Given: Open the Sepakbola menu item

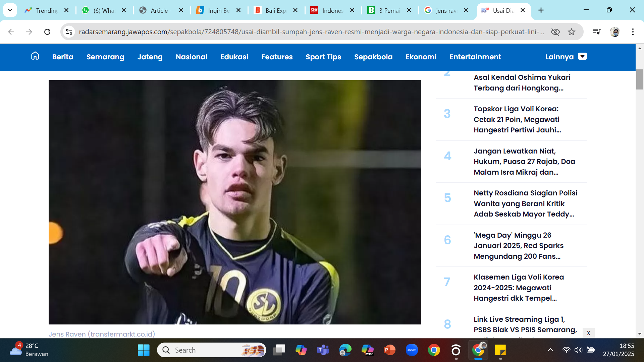Looking at the screenshot, I should 373,57.
